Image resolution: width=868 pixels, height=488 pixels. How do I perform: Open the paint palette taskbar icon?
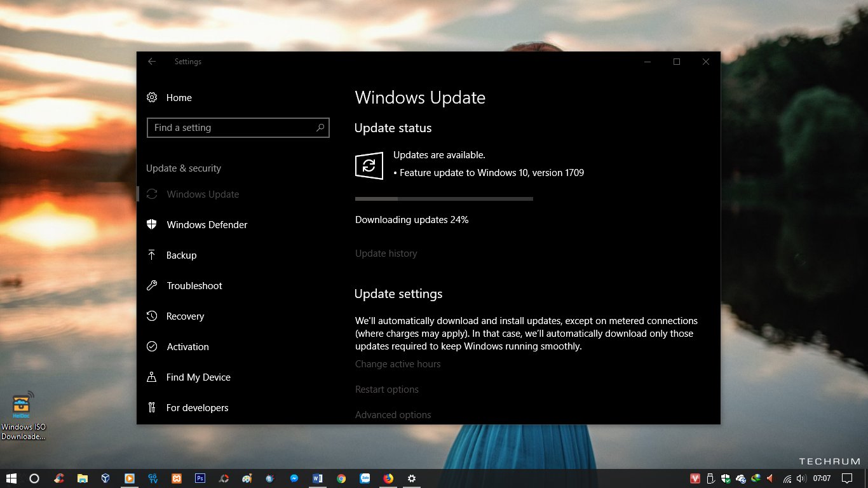247,478
